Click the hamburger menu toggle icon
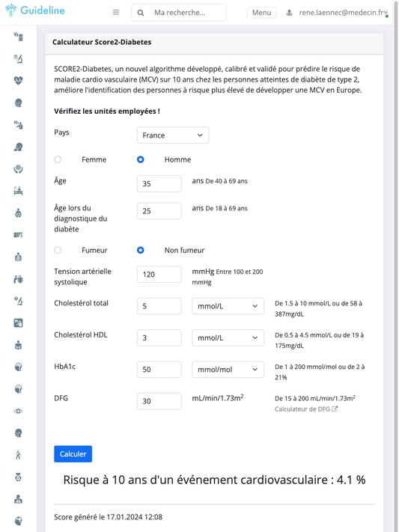The width and height of the screenshot is (399, 532). 116,12
